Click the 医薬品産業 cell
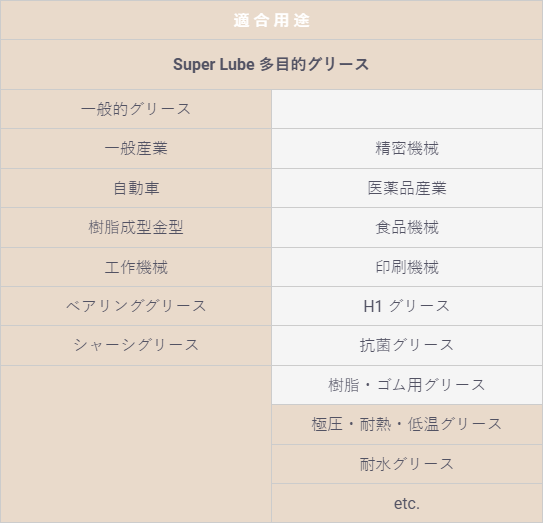The image size is (543, 523). pyautogui.click(x=407, y=188)
